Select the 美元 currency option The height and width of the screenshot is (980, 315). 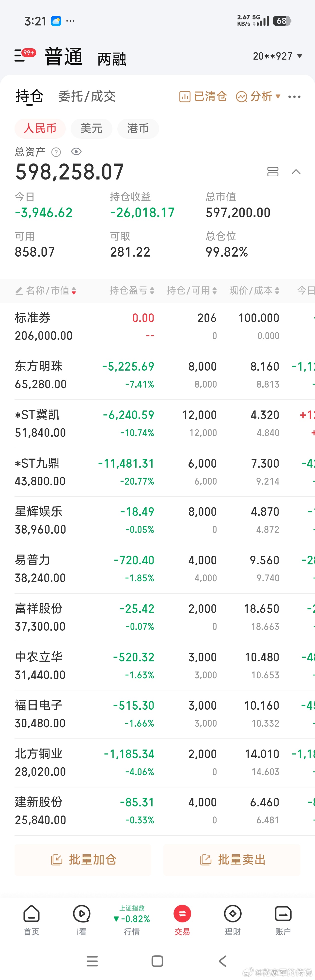(x=91, y=129)
